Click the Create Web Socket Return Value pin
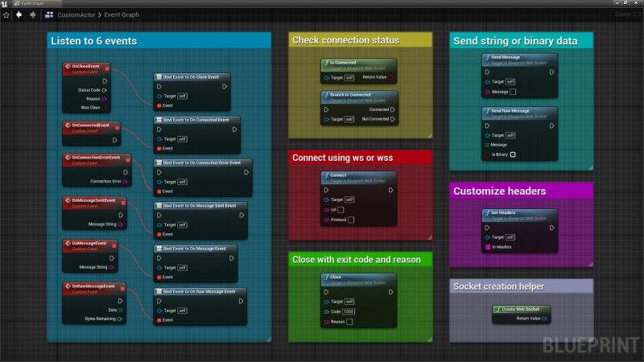Screen dimensions: 644x362 (x=544, y=319)
